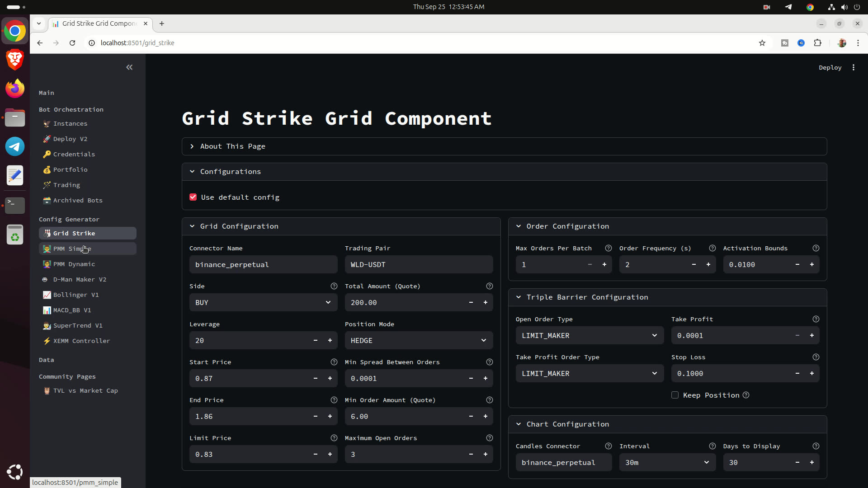Collapse the sidebar with double-chevron icon
Viewport: 868px width, 488px height.
(129, 67)
